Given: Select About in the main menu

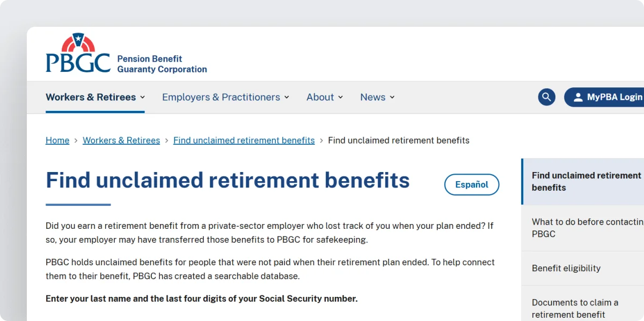Looking at the screenshot, I should click(x=319, y=97).
